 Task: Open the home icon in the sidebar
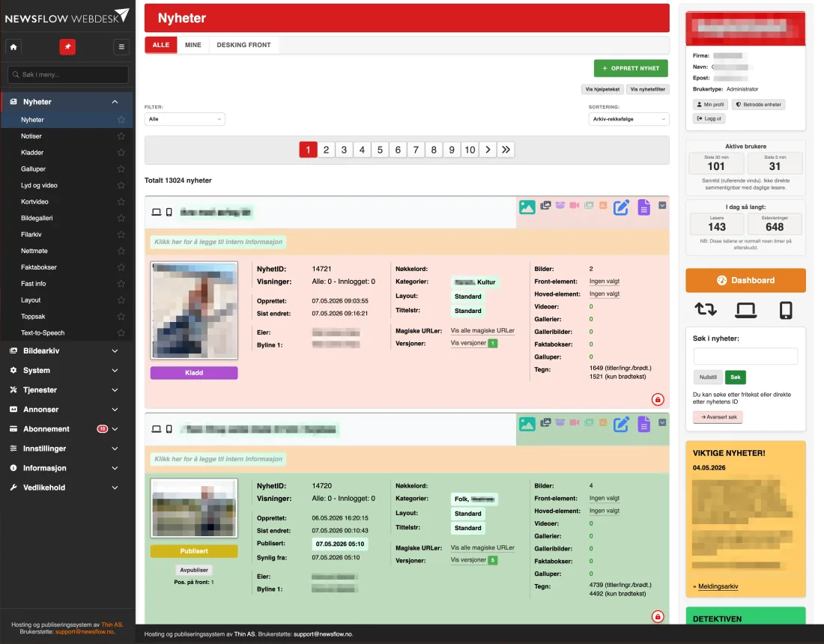13,46
